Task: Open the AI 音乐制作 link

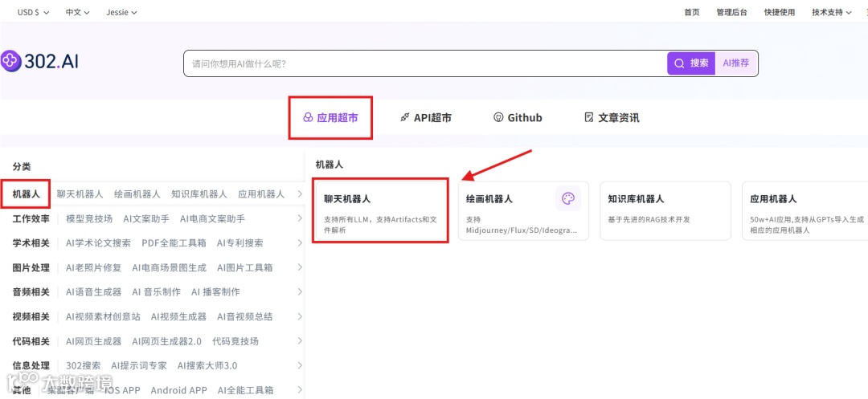Action: (x=156, y=291)
